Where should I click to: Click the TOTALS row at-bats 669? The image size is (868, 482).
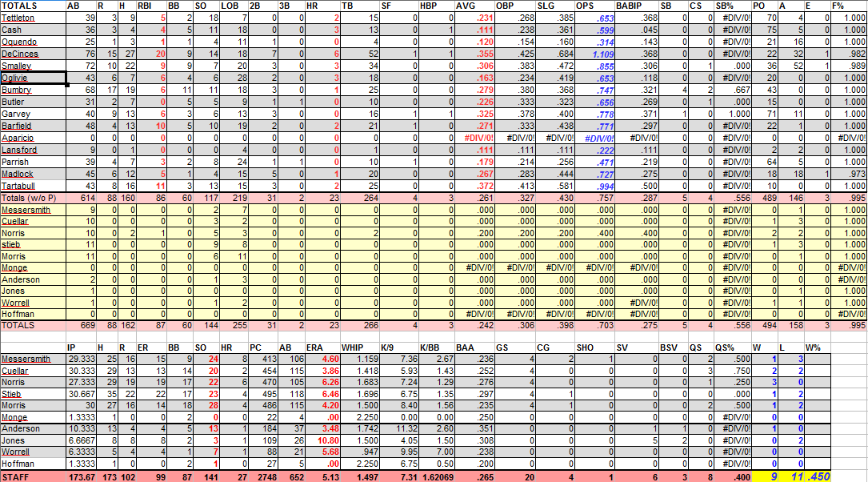81,326
